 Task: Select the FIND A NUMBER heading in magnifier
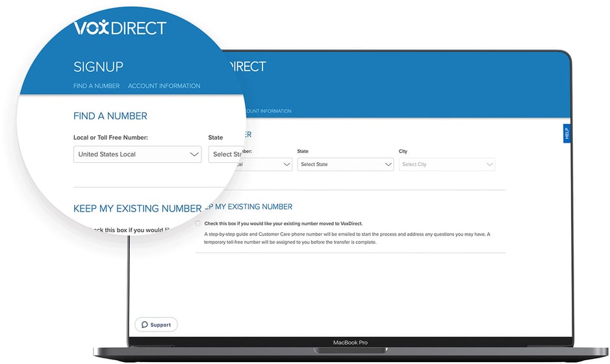point(110,115)
